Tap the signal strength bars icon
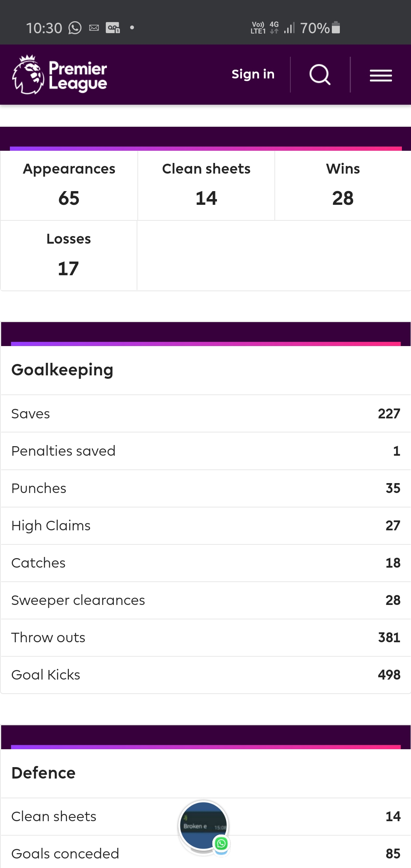Viewport: 411px width, 868px height. pyautogui.click(x=289, y=28)
